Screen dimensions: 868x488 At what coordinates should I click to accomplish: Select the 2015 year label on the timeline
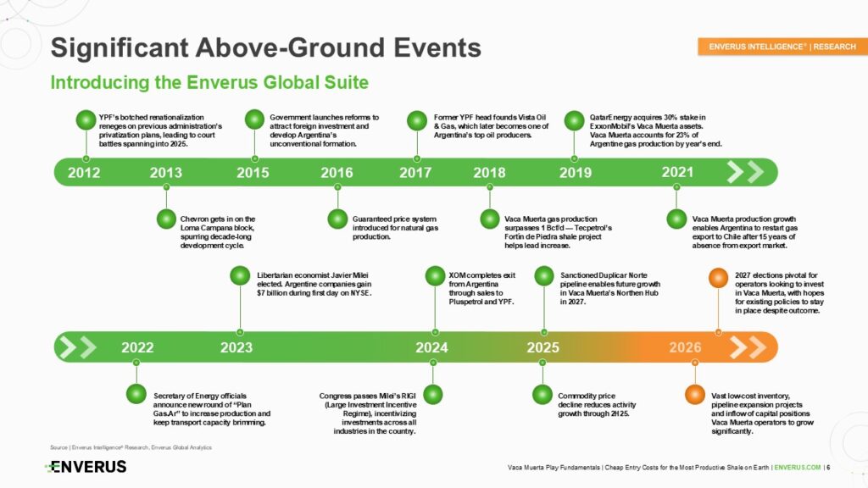pos(253,173)
